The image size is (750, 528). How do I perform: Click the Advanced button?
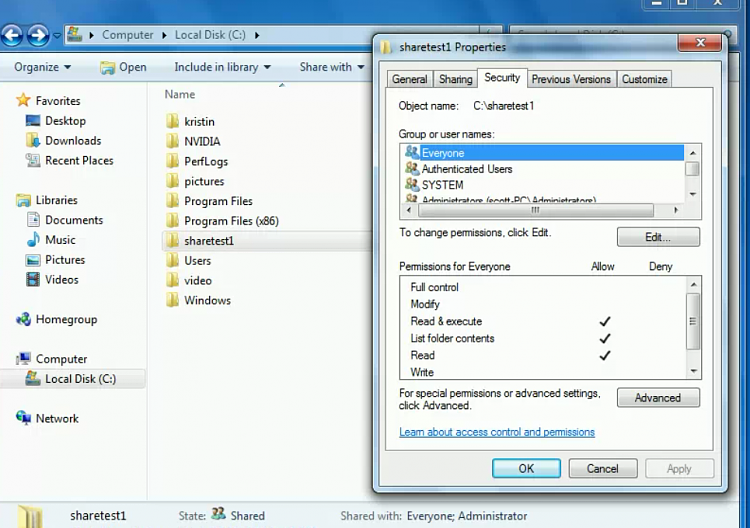click(x=658, y=398)
